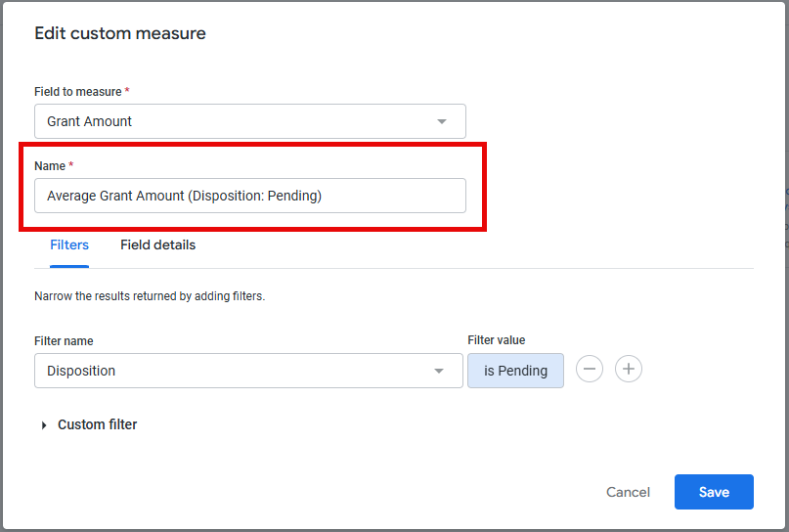Cancel editing the custom measure
The width and height of the screenshot is (789, 532).
pos(628,492)
